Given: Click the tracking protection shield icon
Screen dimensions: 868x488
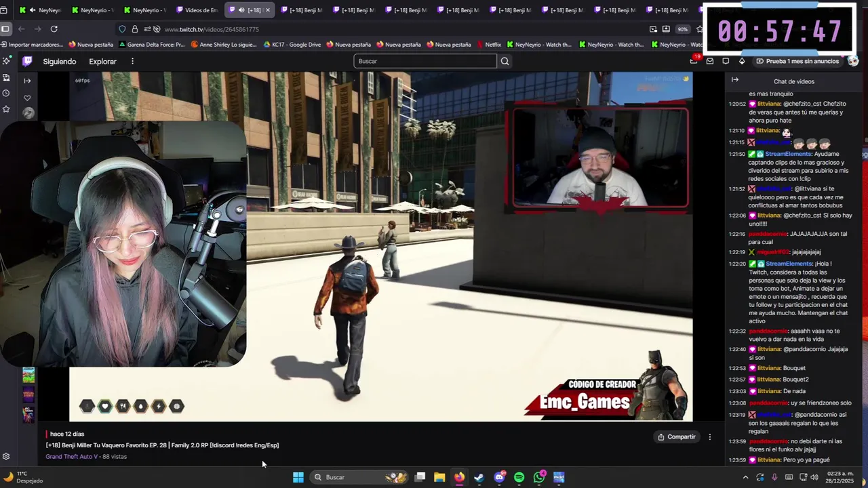Looking at the screenshot, I should (122, 29).
